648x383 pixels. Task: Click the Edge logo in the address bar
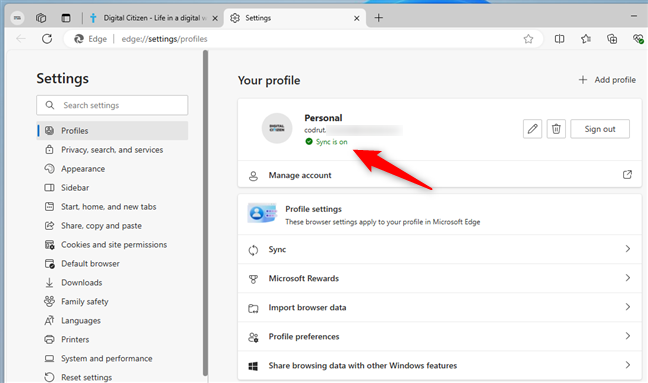79,39
